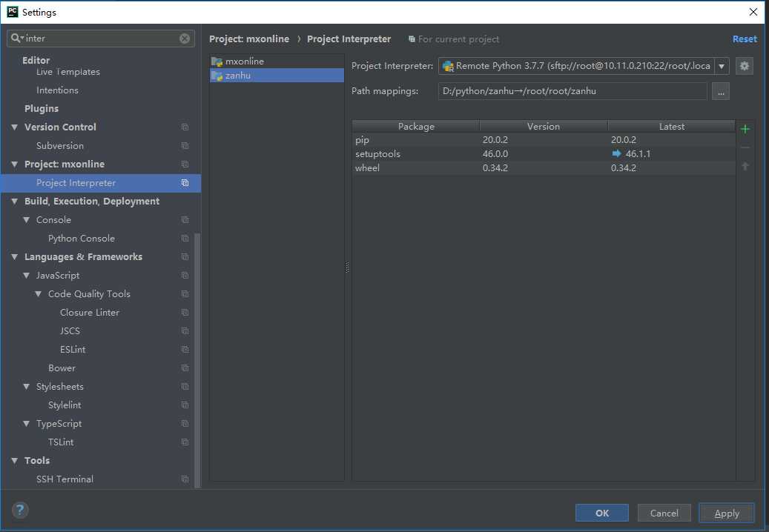Click project-level icon beside Subversion
Image resolution: width=769 pixels, height=532 pixels.
(x=185, y=146)
